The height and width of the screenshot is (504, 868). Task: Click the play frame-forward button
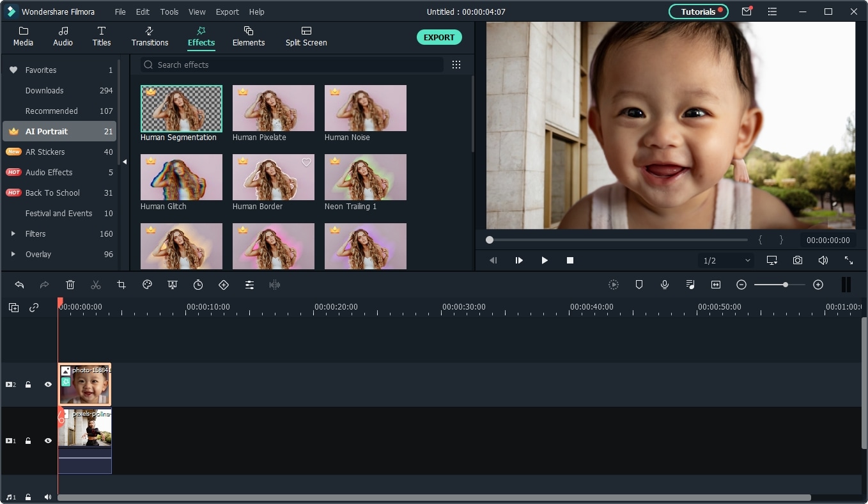(x=519, y=260)
